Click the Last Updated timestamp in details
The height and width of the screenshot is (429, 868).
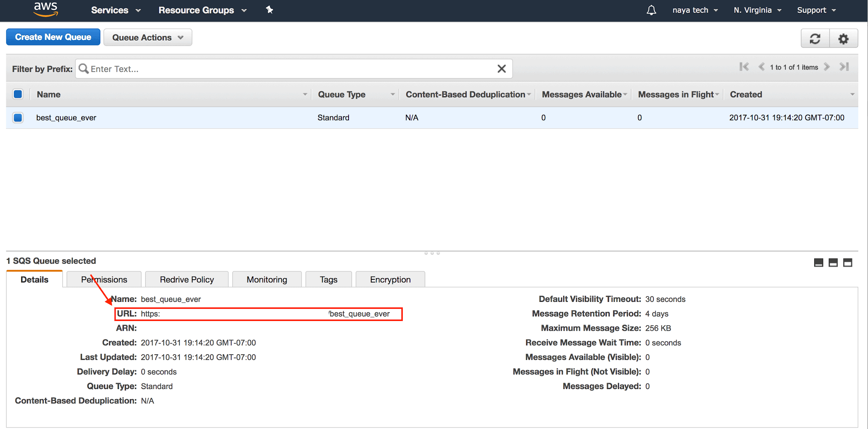[198, 357]
